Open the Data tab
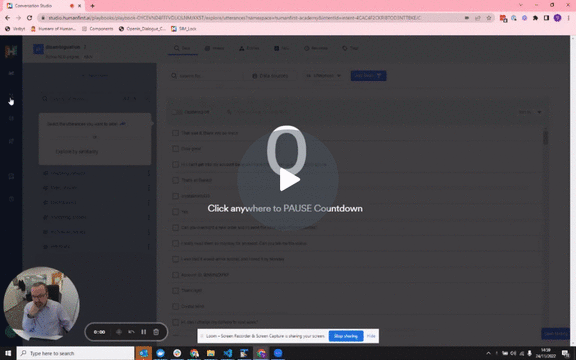The width and height of the screenshot is (576, 360). 183,48
